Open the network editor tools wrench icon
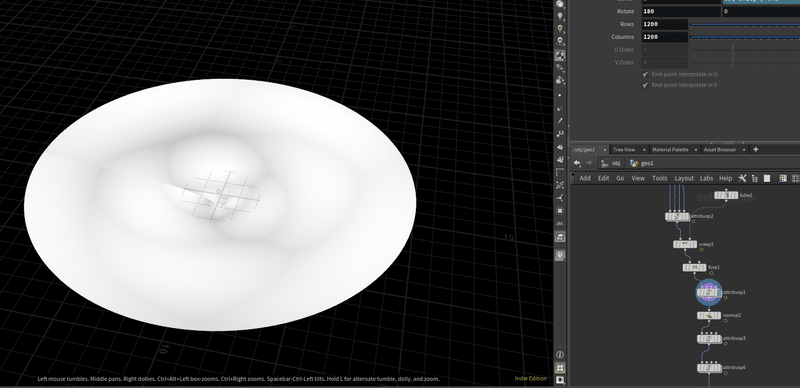The height and width of the screenshot is (388, 800). [742, 178]
